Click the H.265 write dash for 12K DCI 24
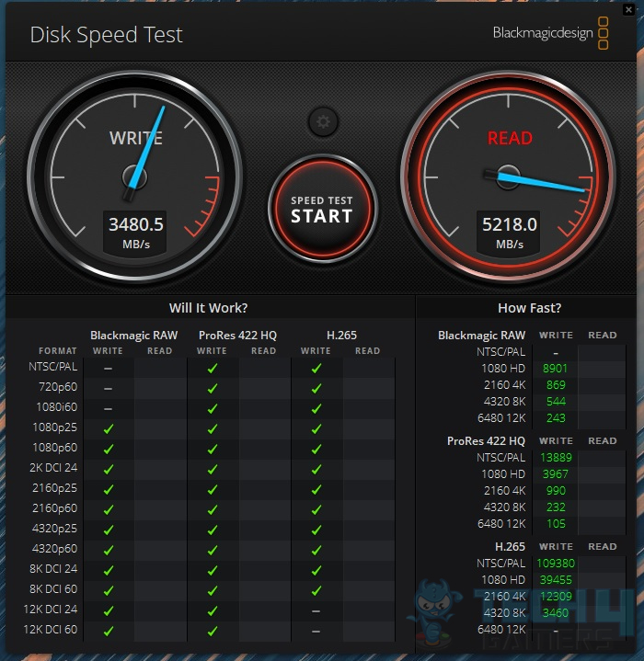Image resolution: width=644 pixels, height=661 pixels. [316, 610]
